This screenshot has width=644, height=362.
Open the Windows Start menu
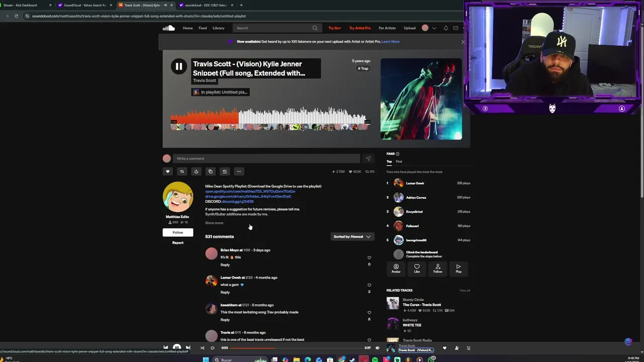coord(206,359)
